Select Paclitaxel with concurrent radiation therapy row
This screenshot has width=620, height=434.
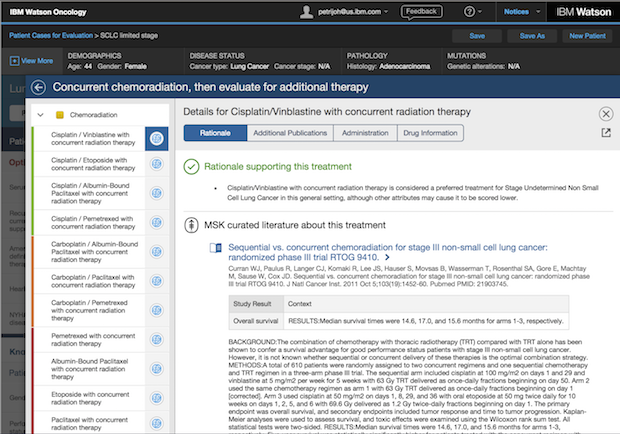tap(89, 423)
